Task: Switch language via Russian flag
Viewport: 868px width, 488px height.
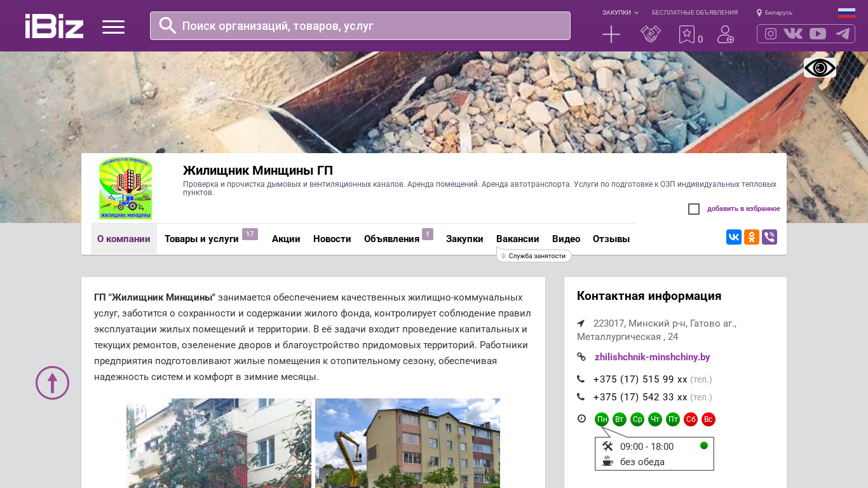Action: 846,13
